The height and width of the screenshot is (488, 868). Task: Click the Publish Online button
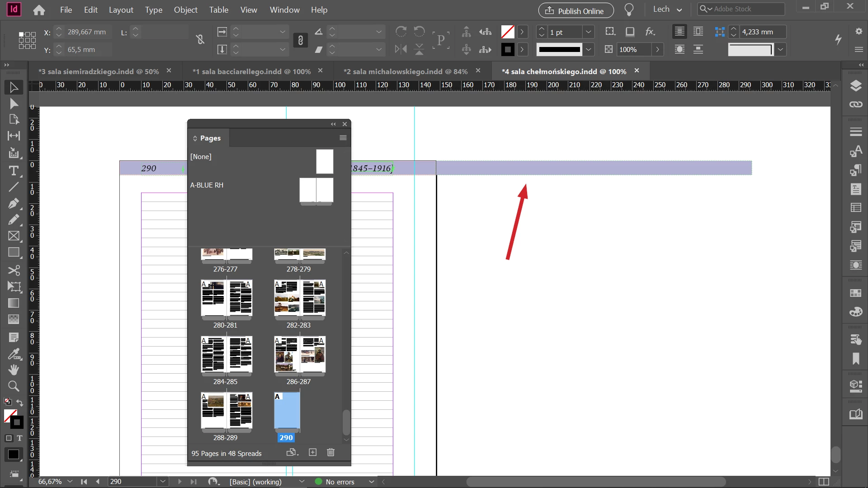[x=576, y=10]
